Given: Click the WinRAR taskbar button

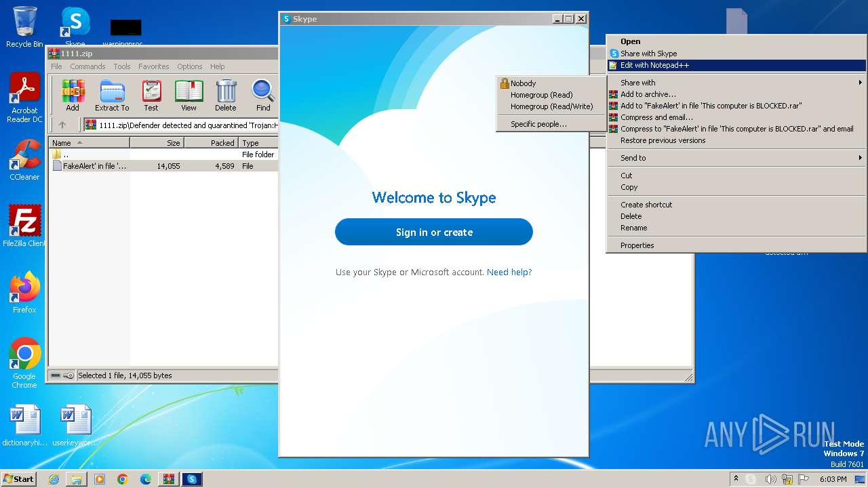Looking at the screenshot, I should tap(169, 479).
